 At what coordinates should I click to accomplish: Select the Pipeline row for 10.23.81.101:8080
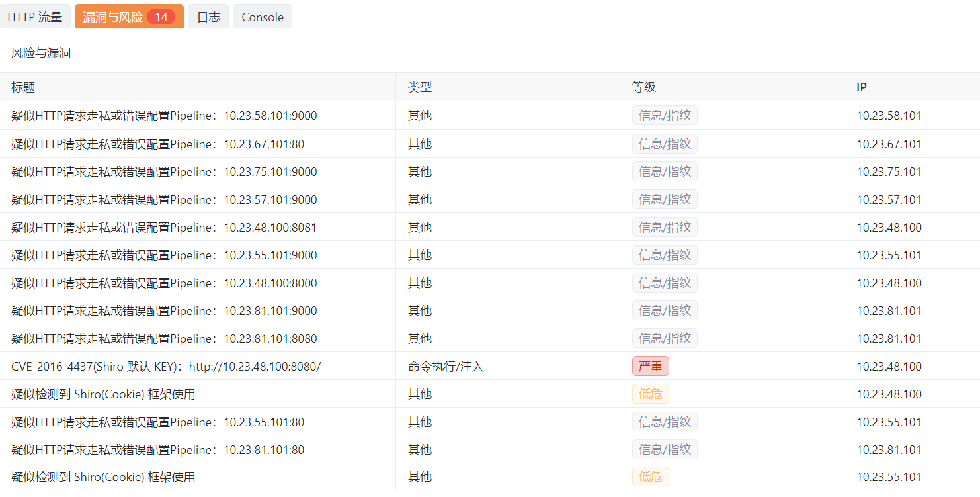[490, 338]
